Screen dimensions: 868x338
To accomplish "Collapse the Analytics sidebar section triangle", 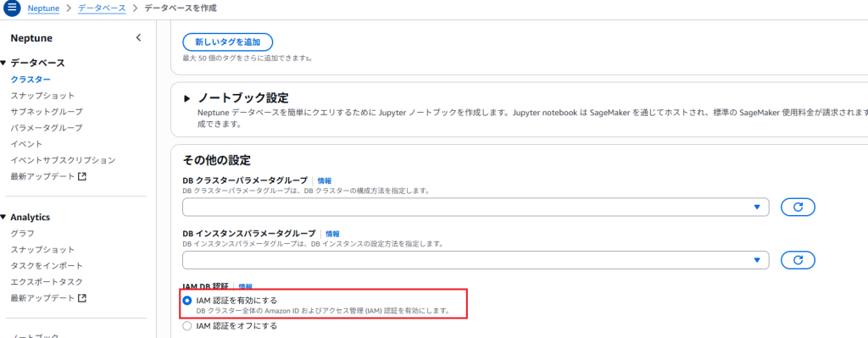I will pyautogui.click(x=3, y=218).
